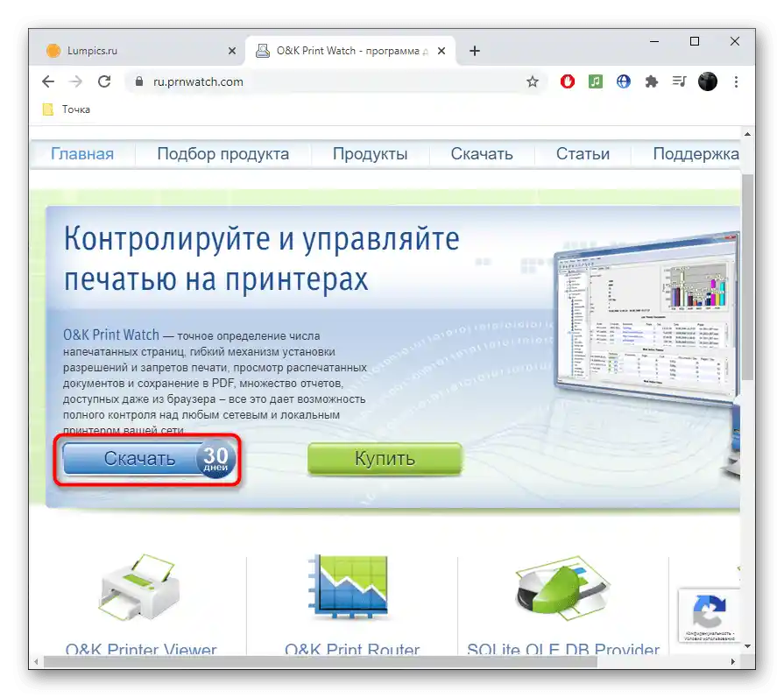Click the O&K Print Watch text link
784x698 pixels.
pos(111,335)
